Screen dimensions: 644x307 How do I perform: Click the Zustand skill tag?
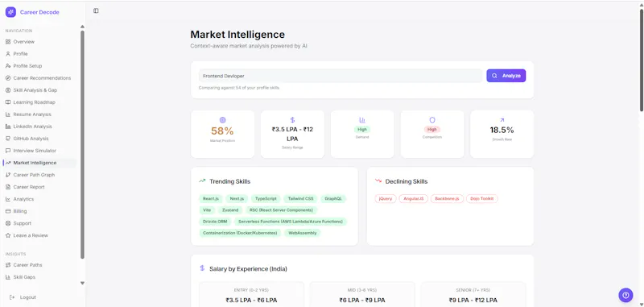click(230, 210)
